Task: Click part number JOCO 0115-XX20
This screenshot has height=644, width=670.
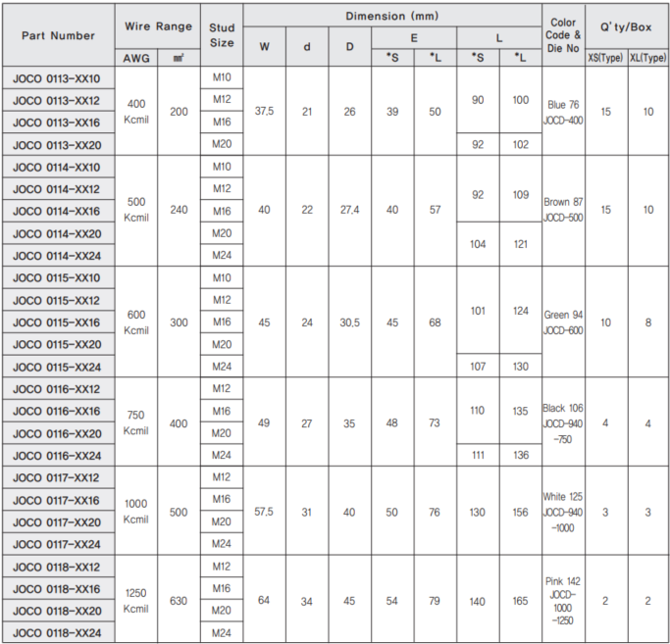Action: (59, 345)
